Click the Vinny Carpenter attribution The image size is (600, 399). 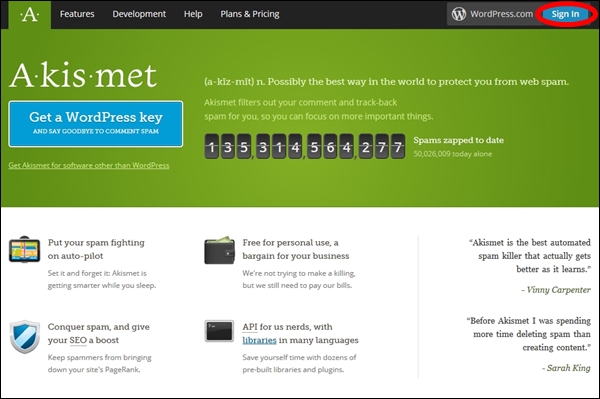556,290
